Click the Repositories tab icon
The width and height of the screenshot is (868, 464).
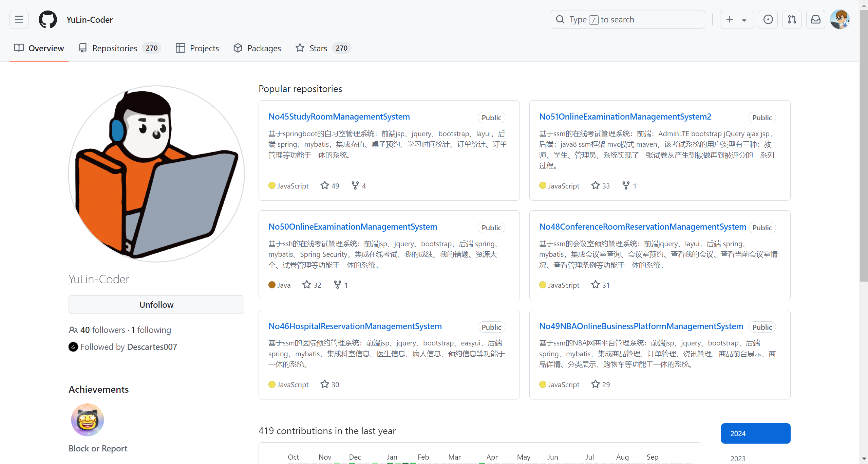[x=83, y=48]
